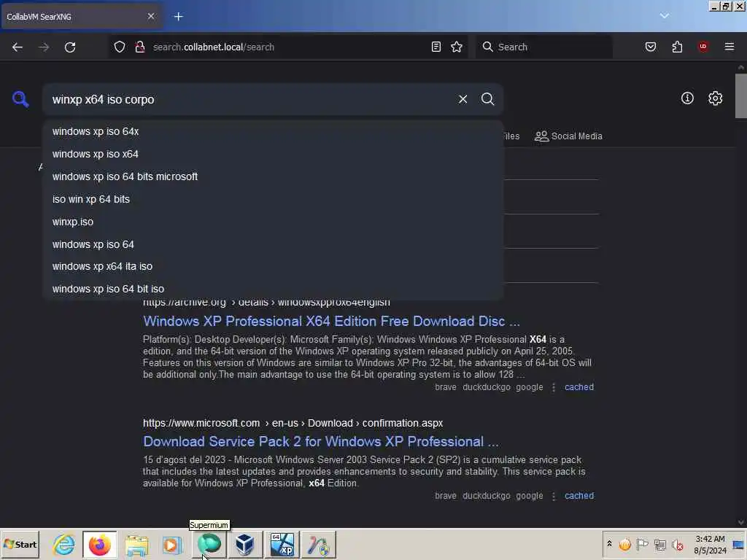Clear the search query with X
Screen dimensions: 747x560
click(462, 99)
